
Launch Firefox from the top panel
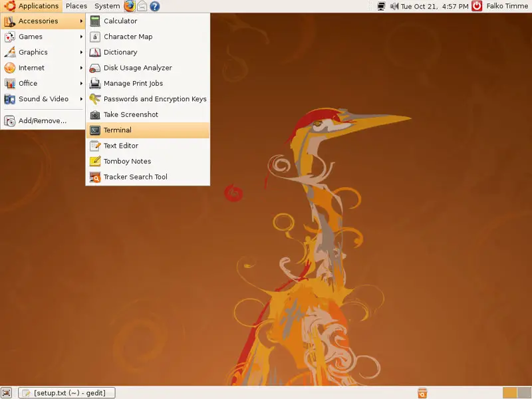click(130, 6)
